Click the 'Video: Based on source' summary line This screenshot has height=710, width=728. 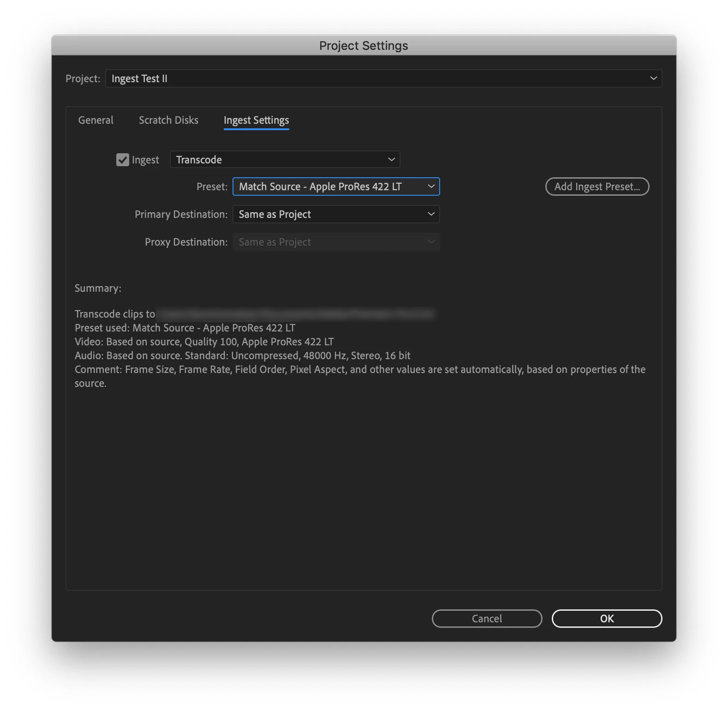coord(204,342)
